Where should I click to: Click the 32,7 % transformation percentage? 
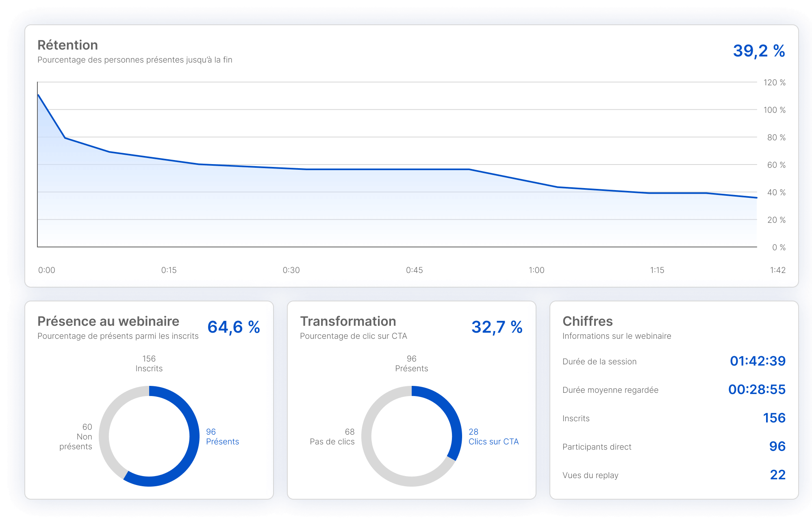coord(497,327)
